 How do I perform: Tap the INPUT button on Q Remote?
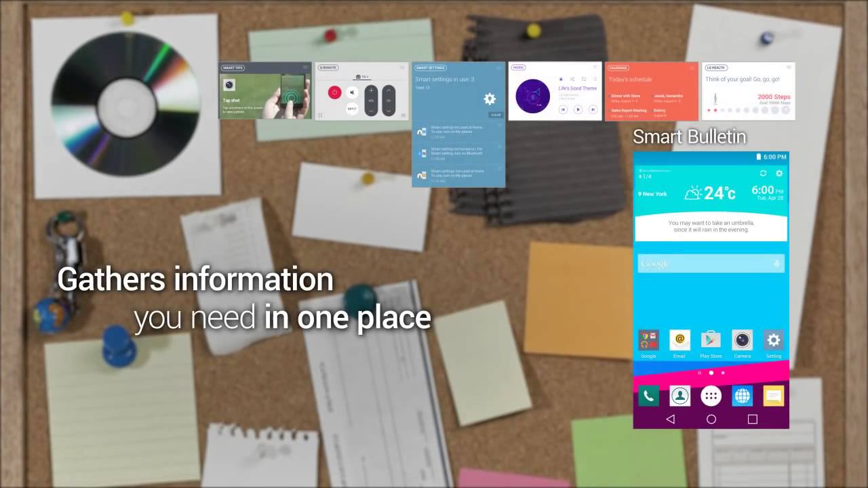[352, 108]
